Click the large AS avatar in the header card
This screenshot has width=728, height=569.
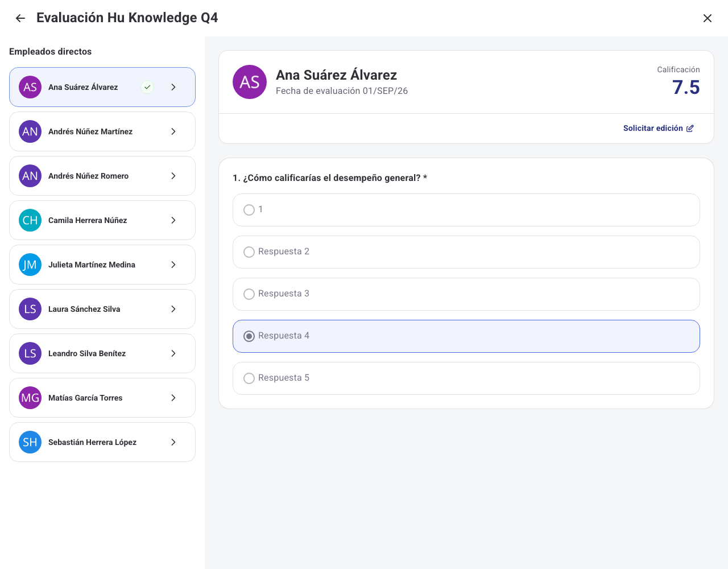pos(250,82)
